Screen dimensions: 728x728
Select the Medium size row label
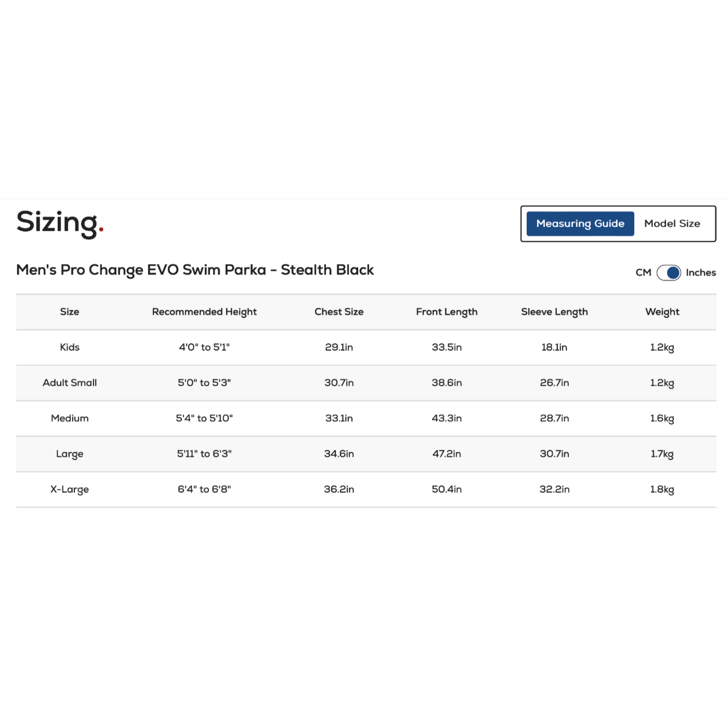point(70,418)
